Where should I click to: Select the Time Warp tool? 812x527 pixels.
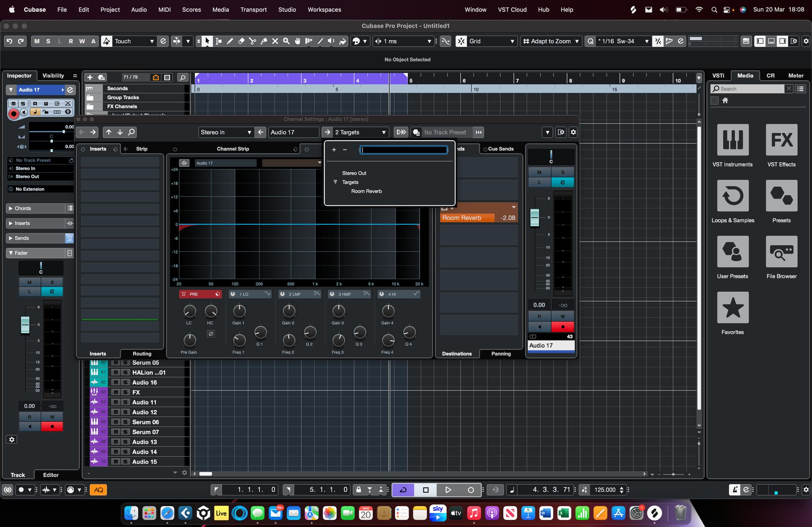click(x=309, y=41)
